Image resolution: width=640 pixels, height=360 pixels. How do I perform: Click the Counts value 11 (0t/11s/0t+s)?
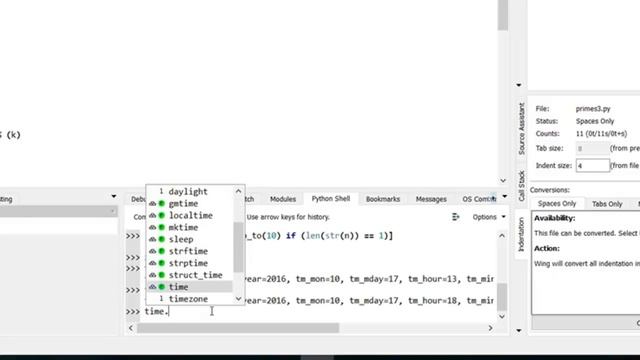point(602,134)
